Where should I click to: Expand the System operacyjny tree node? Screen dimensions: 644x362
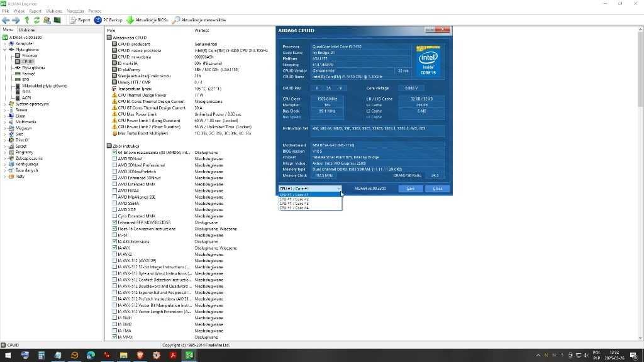click(5, 104)
